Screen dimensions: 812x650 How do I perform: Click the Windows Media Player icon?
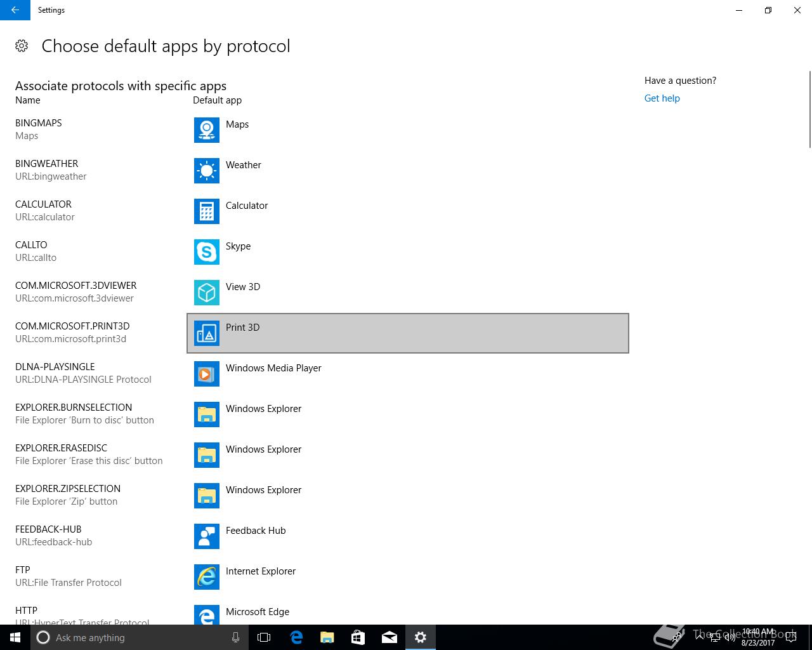tap(207, 374)
